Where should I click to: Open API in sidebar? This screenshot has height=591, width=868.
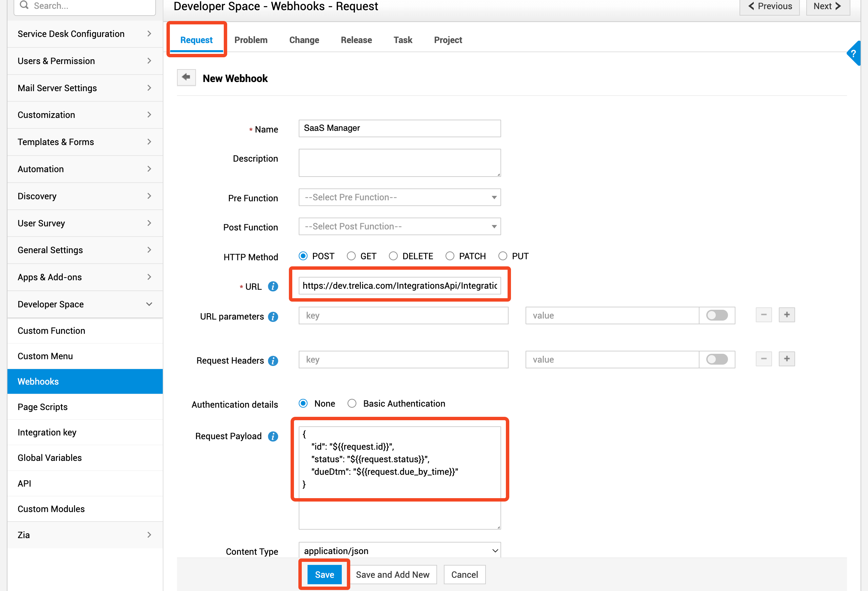[x=85, y=484]
